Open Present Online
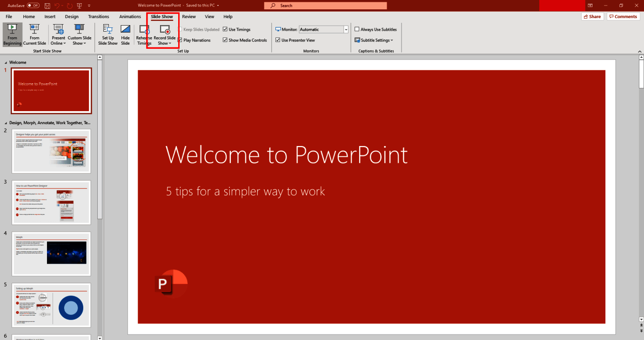Screen dimensions: 644x340 point(58,34)
